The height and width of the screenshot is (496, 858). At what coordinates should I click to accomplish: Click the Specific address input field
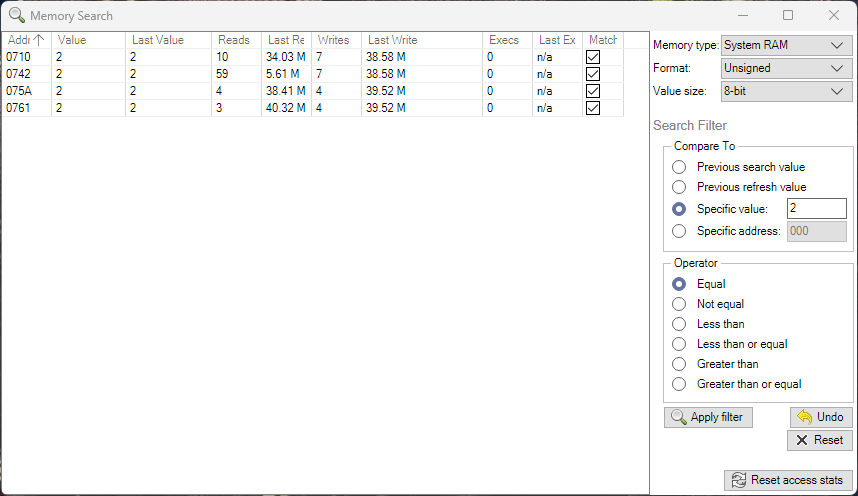pyautogui.click(x=816, y=231)
